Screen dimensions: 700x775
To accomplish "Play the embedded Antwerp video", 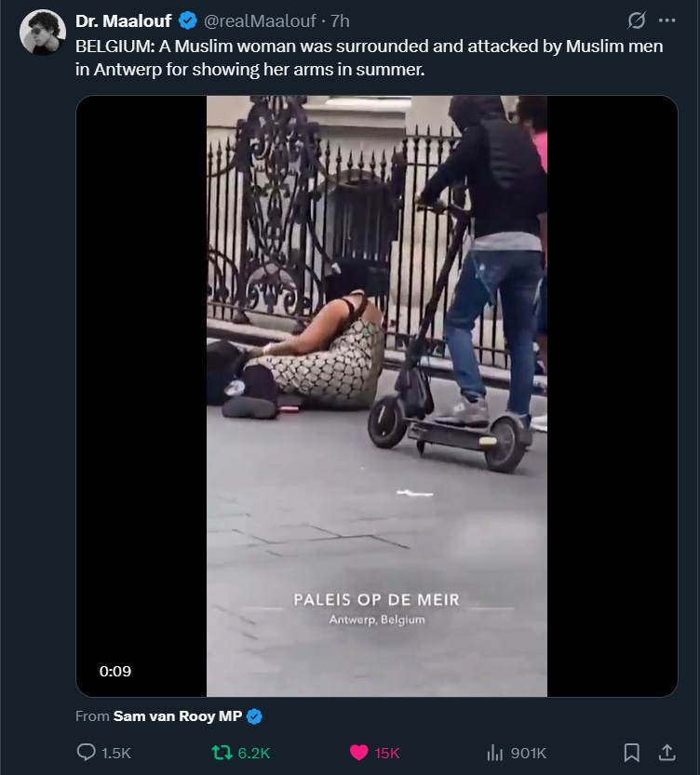I will (377, 396).
